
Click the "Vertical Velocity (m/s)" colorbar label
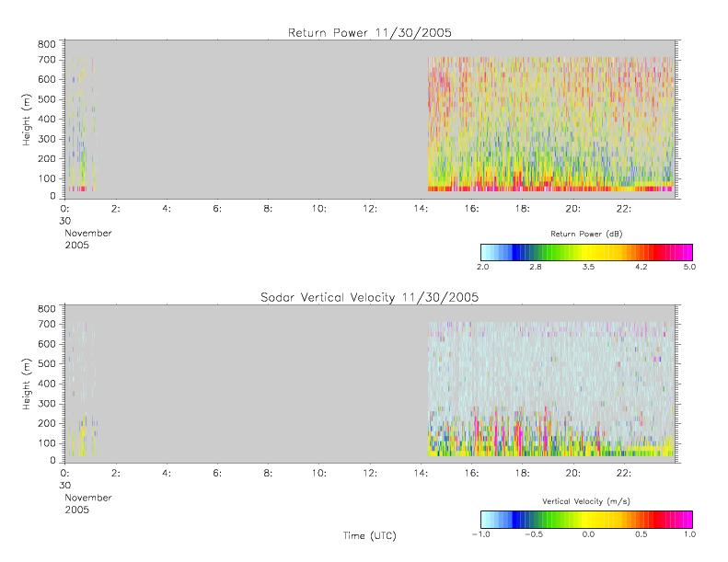[x=586, y=501]
